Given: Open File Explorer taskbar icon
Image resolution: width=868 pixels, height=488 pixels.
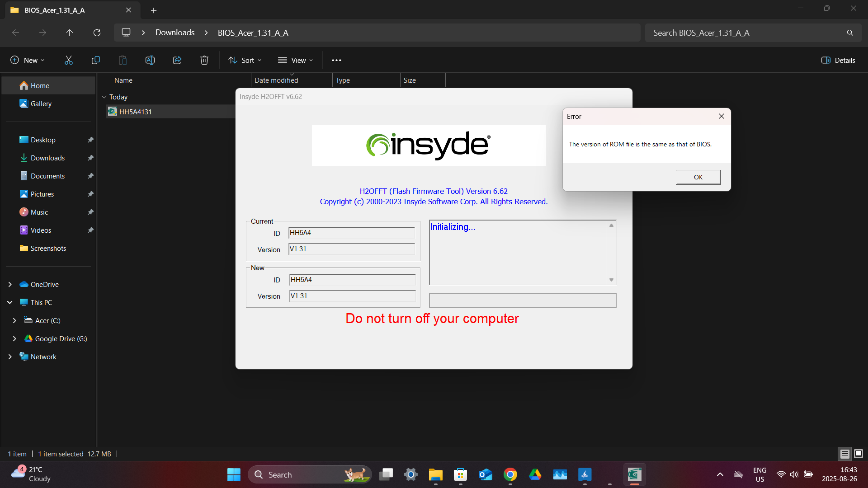Looking at the screenshot, I should [x=436, y=474].
